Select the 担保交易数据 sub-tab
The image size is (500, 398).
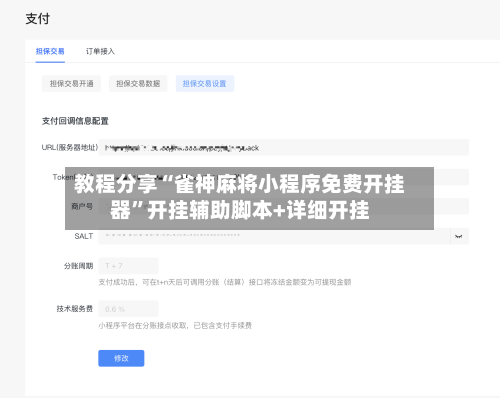coord(138,84)
